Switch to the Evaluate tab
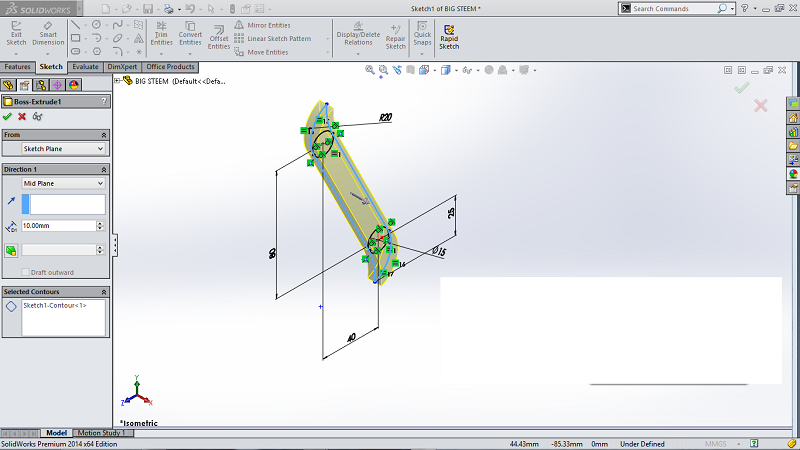 coord(85,67)
